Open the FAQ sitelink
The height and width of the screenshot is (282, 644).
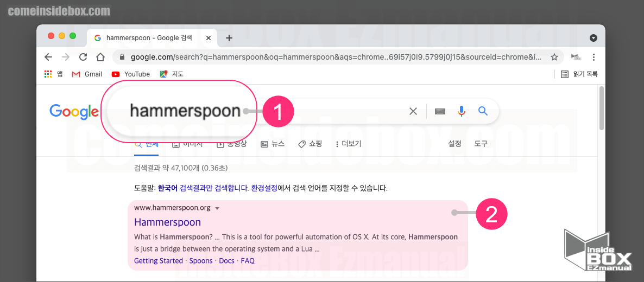pyautogui.click(x=248, y=261)
